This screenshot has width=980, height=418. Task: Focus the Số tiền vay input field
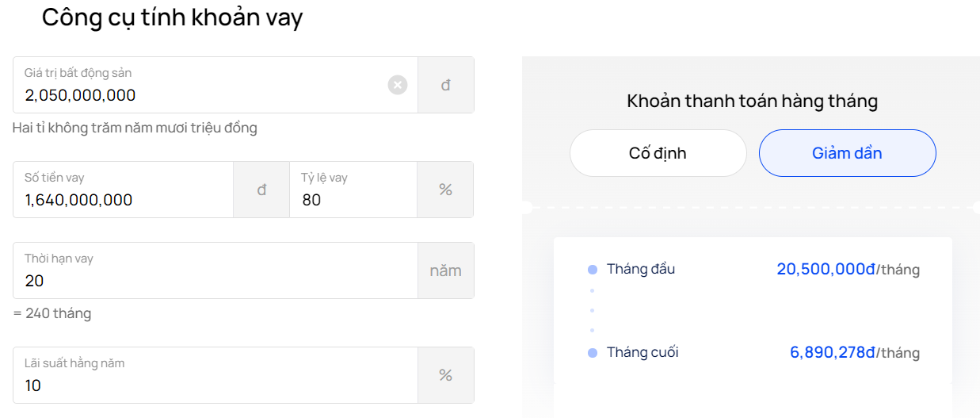[x=124, y=190]
